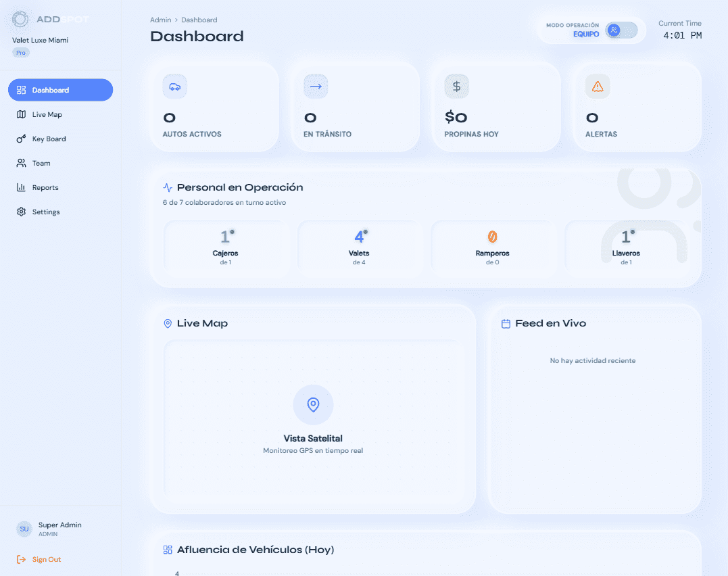Click the SU avatar circle
This screenshot has width=728, height=576.
[24, 529]
